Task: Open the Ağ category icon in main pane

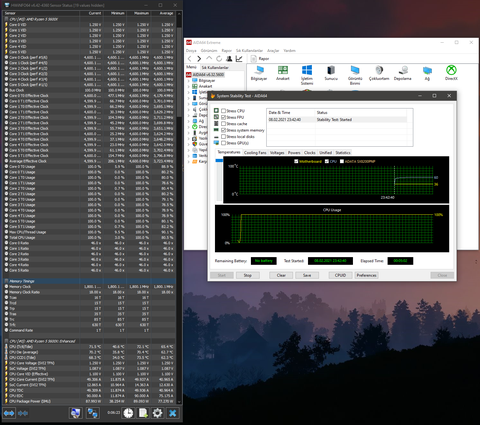Action: tap(427, 73)
